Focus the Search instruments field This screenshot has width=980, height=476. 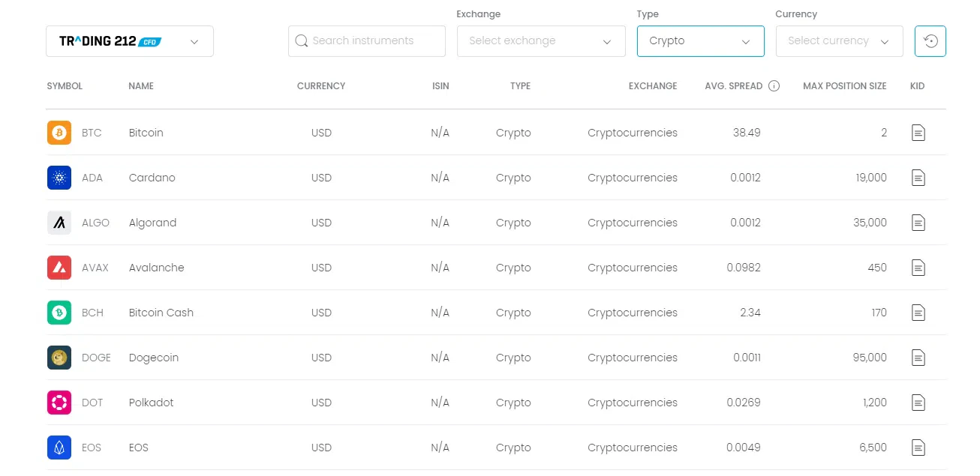tap(367, 41)
